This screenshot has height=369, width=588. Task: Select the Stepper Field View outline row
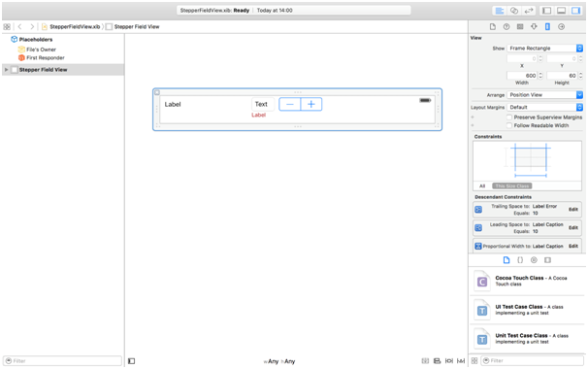pos(63,70)
